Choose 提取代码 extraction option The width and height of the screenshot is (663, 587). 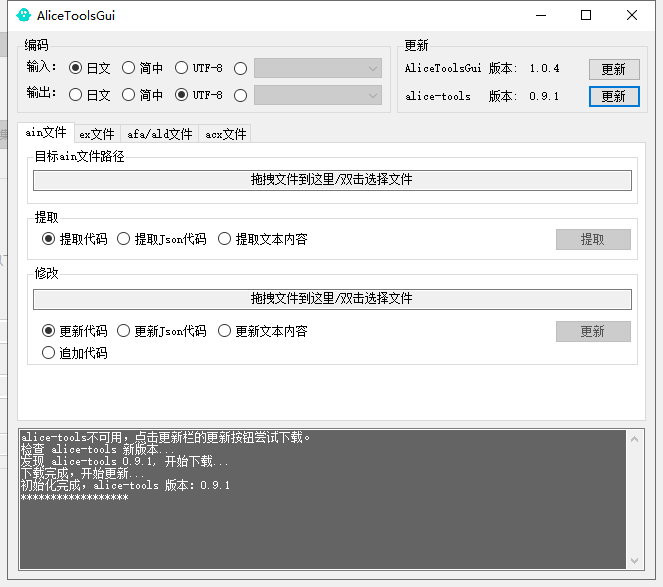74,239
